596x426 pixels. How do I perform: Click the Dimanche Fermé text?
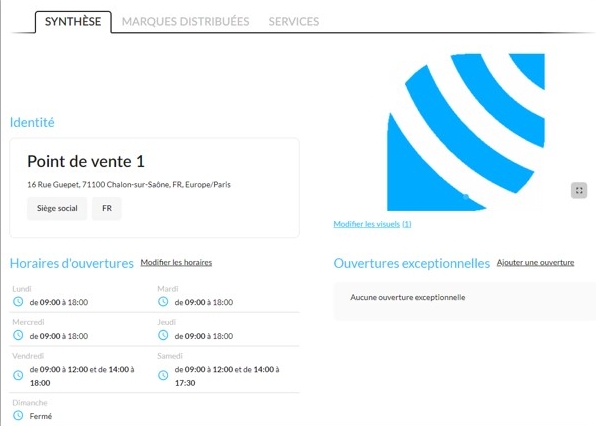pos(41,416)
